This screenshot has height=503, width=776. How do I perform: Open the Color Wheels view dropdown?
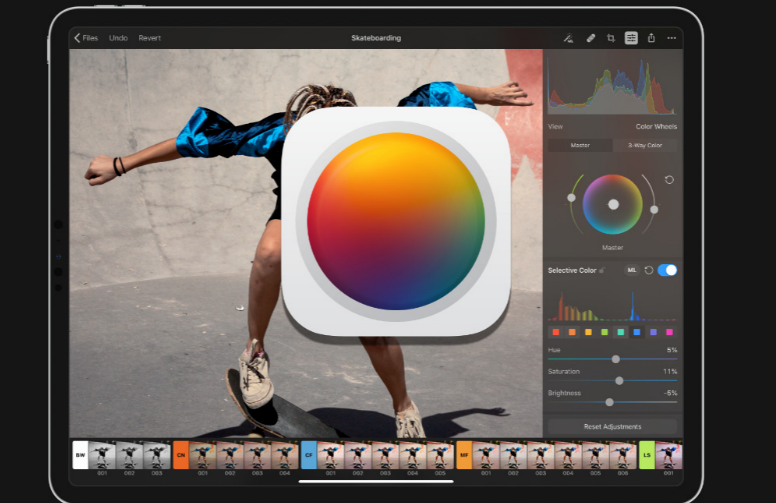[656, 127]
